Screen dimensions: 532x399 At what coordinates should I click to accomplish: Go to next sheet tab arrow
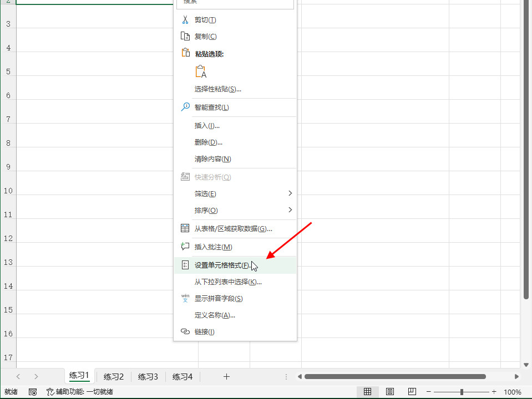pos(36,376)
